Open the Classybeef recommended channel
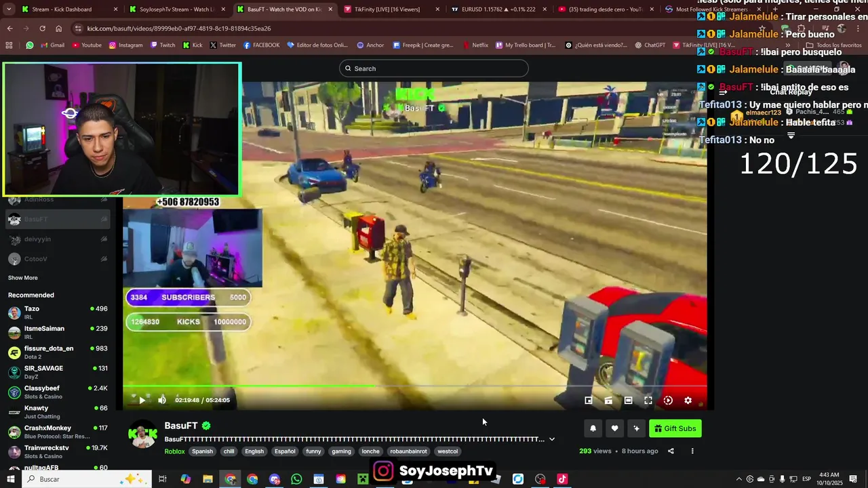Image resolution: width=868 pixels, height=488 pixels. [x=58, y=392]
